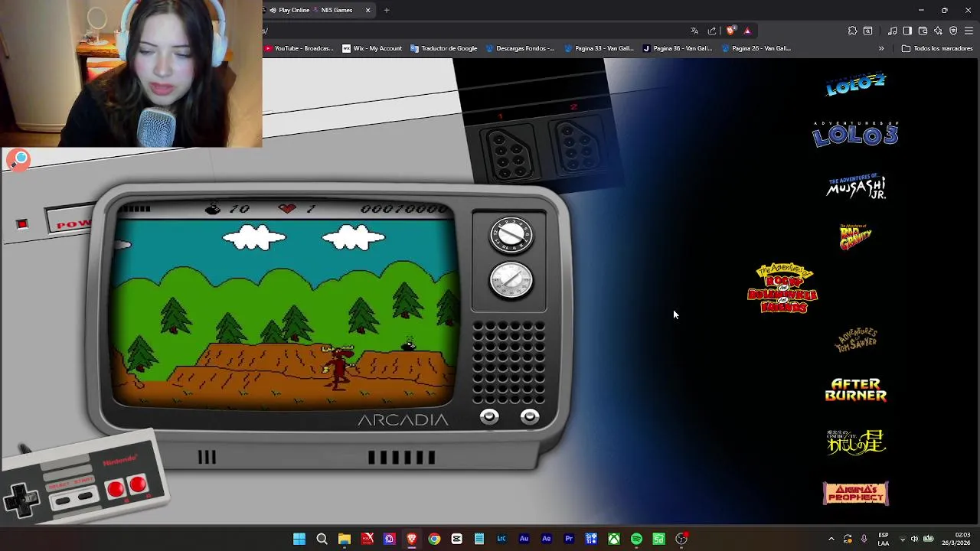
Task: Open The Adventures of Musashi Jr. game
Action: [856, 187]
